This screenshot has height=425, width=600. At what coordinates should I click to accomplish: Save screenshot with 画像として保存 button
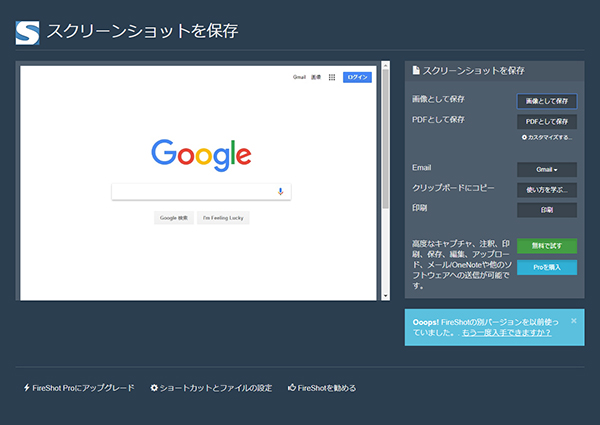coord(547,101)
